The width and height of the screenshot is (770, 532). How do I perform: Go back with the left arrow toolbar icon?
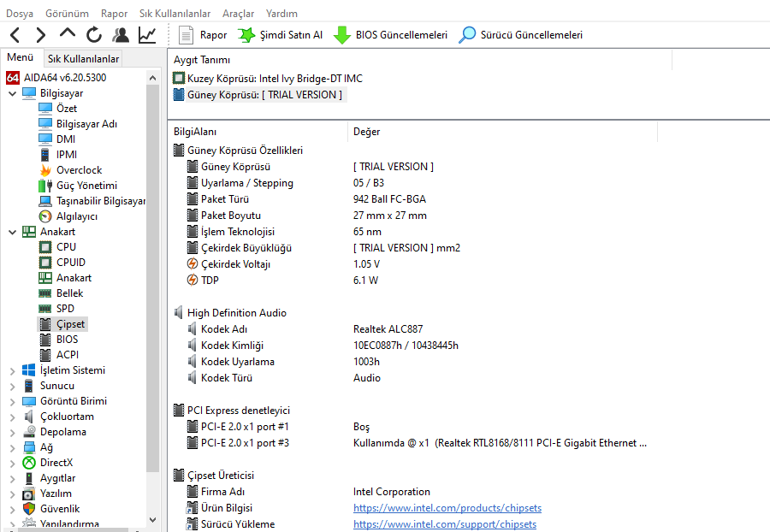click(x=15, y=35)
